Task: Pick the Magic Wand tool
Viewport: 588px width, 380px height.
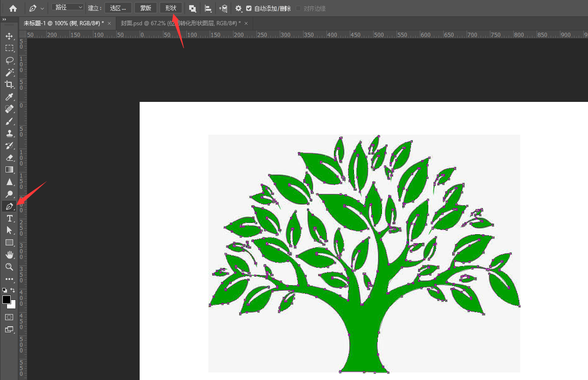Action: pos(9,72)
